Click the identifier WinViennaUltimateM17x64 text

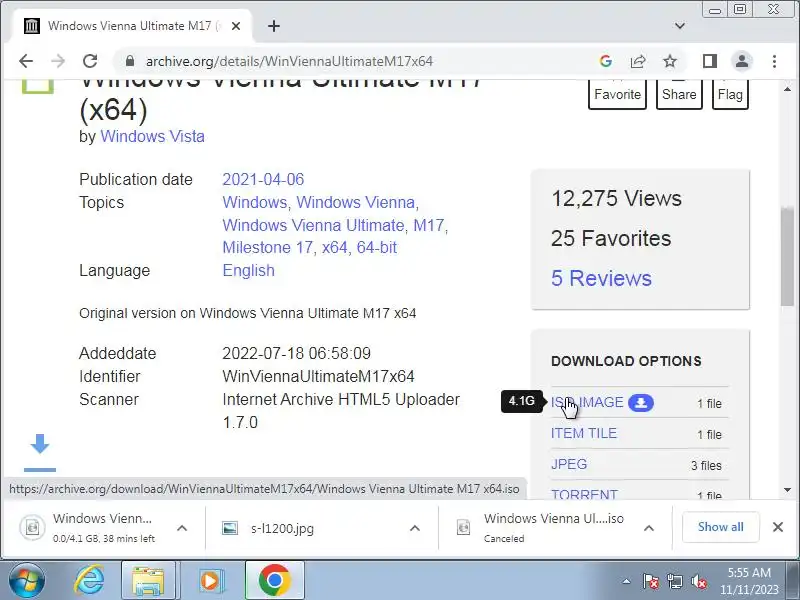[318, 377]
